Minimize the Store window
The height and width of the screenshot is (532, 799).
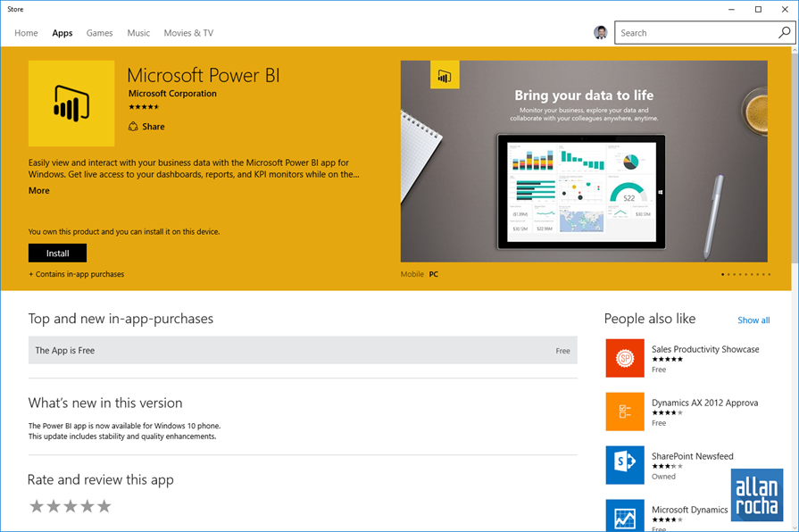731,9
